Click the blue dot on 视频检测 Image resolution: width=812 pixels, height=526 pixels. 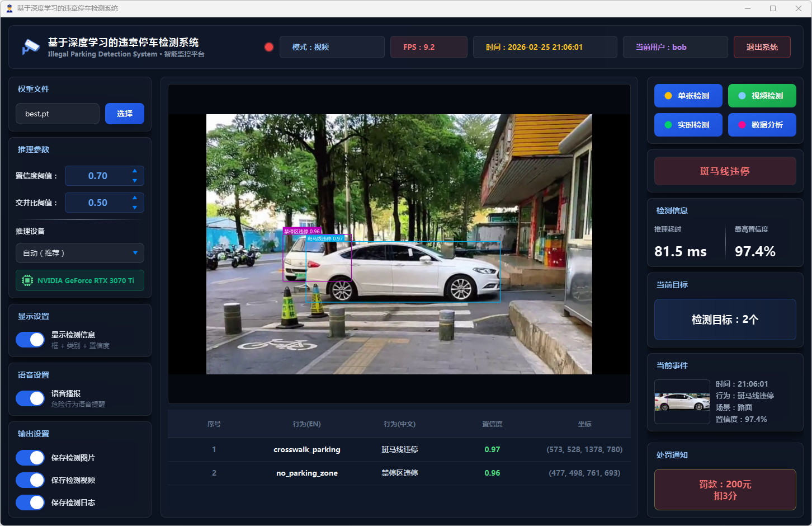742,96
